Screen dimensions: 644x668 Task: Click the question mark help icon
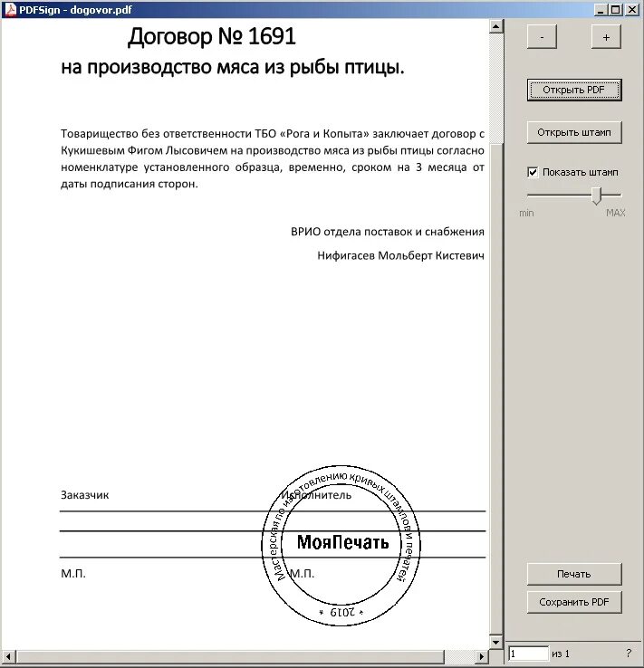(629, 654)
